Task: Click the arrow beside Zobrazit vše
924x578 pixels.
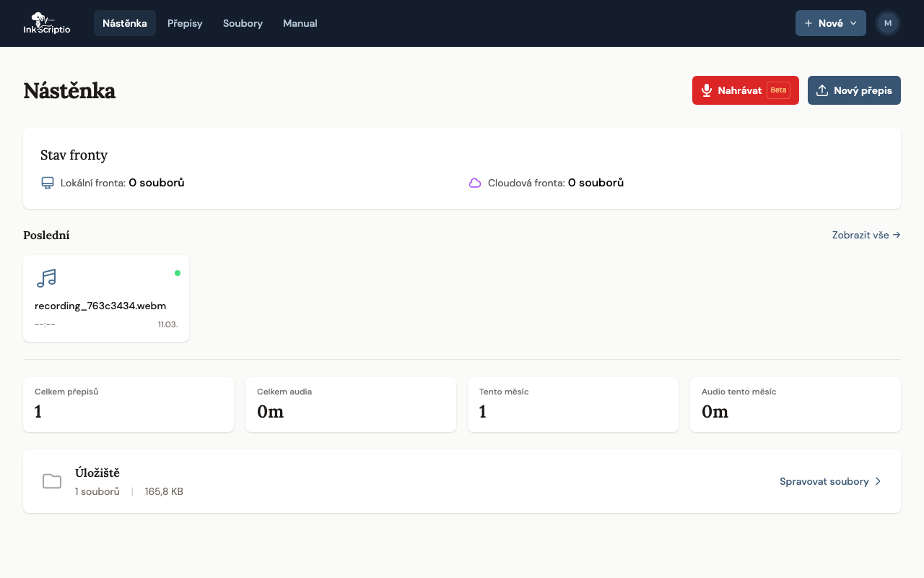Action: coord(896,235)
